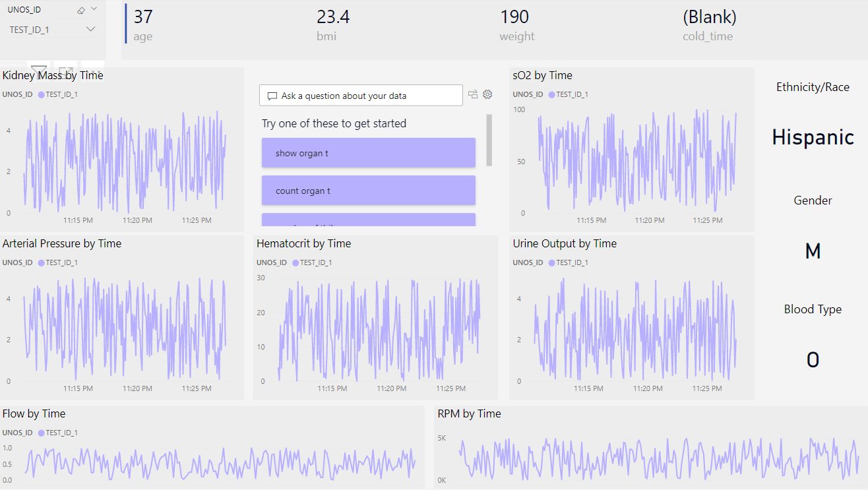Click 'Try one of these to get started' text
The height and width of the screenshot is (490, 868).
pyautogui.click(x=334, y=123)
